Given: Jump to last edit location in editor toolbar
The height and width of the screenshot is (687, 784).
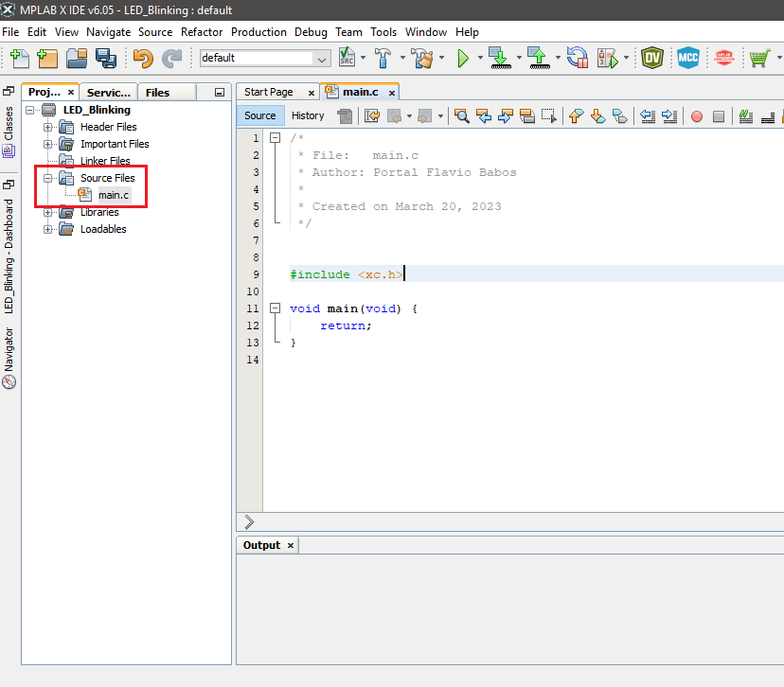Looking at the screenshot, I should 372,116.
